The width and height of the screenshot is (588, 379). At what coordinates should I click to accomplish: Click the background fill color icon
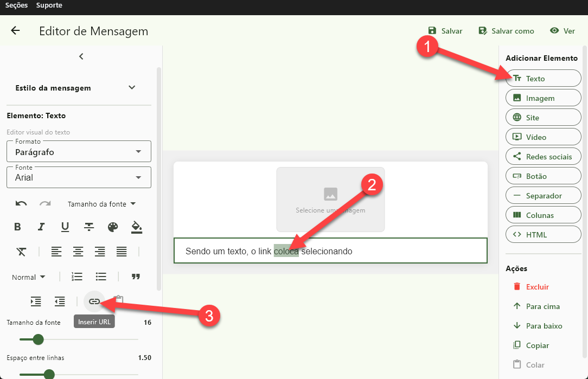(137, 227)
